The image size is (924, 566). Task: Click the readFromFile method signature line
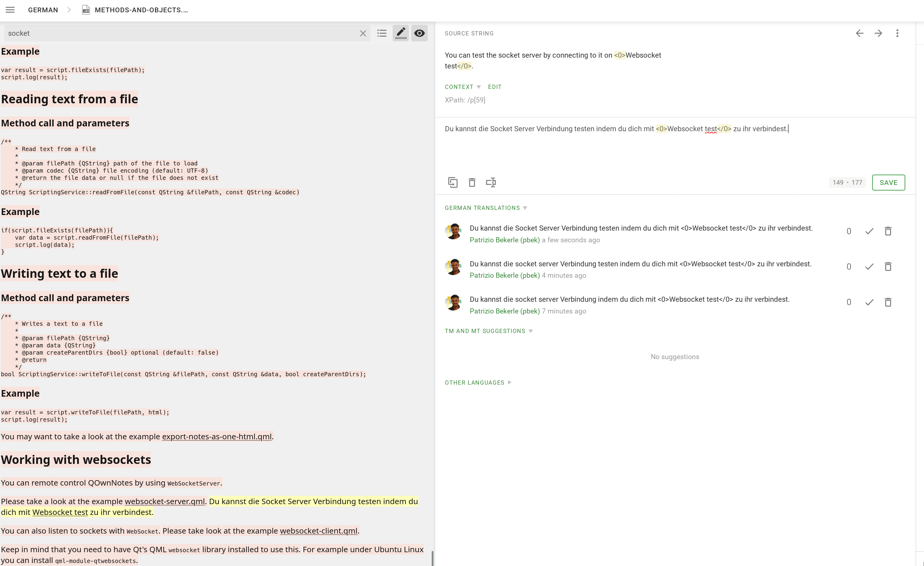tap(150, 192)
